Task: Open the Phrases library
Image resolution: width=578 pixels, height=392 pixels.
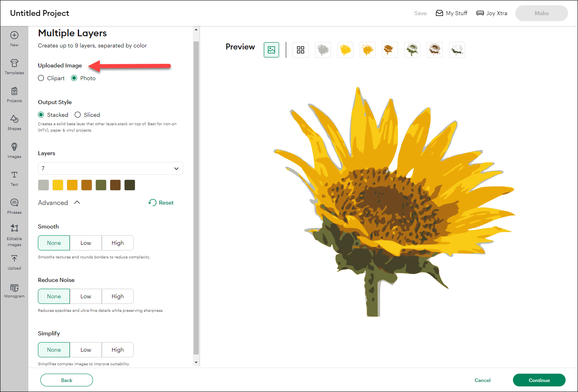Action: (14, 205)
